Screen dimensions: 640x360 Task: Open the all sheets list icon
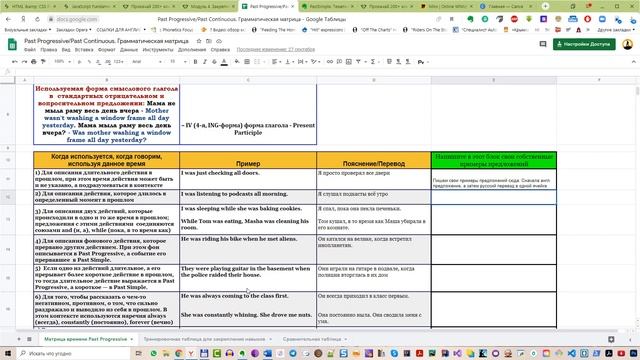(29, 339)
